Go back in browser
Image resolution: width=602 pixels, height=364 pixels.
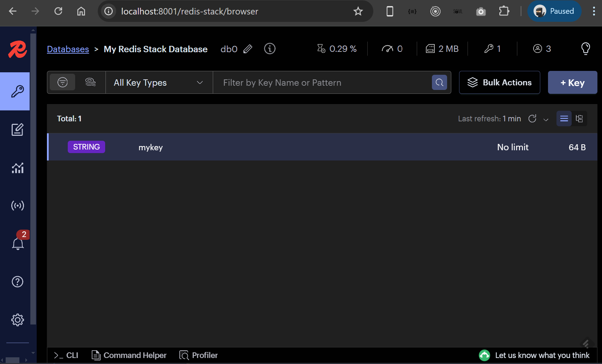click(x=13, y=11)
